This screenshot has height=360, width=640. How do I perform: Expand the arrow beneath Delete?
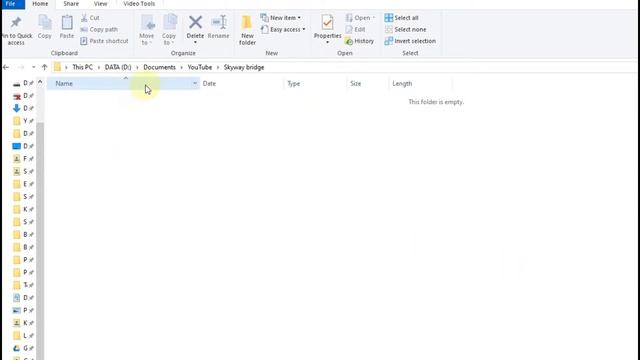[x=195, y=42]
